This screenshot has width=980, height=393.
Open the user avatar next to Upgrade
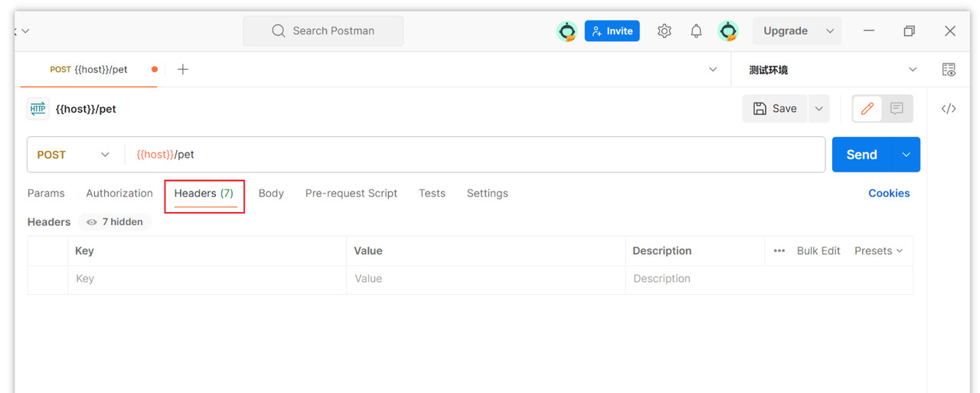pos(727,31)
